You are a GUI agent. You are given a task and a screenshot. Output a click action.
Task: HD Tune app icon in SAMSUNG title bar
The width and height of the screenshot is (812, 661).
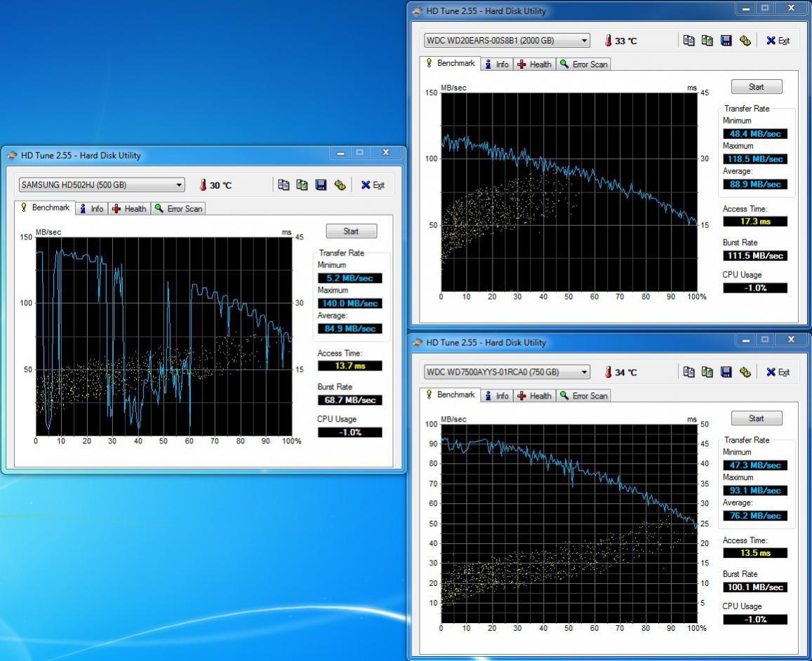click(x=12, y=155)
